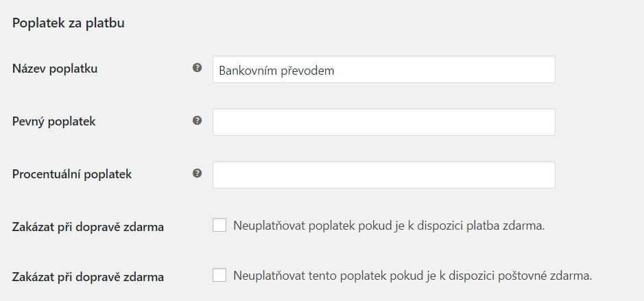The width and height of the screenshot is (644, 301).
Task: Click 'Zakázat při dopravě zdarma' label beside platba option
Action: pos(88,227)
